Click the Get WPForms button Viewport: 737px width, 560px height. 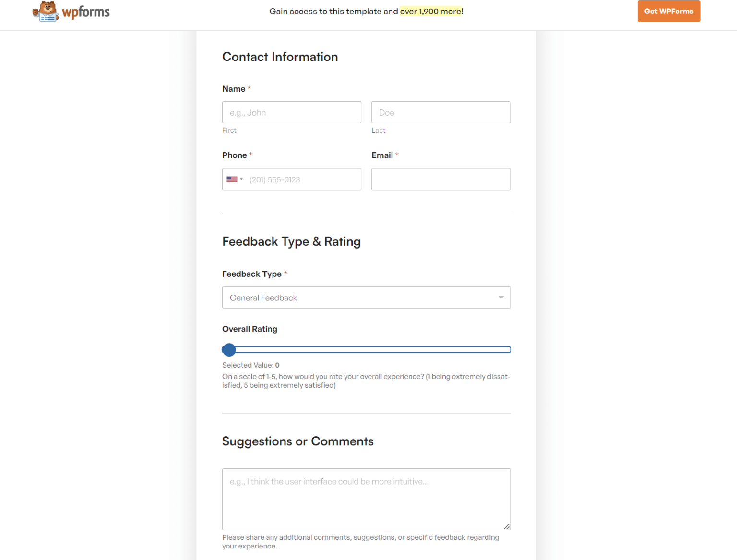click(x=668, y=11)
